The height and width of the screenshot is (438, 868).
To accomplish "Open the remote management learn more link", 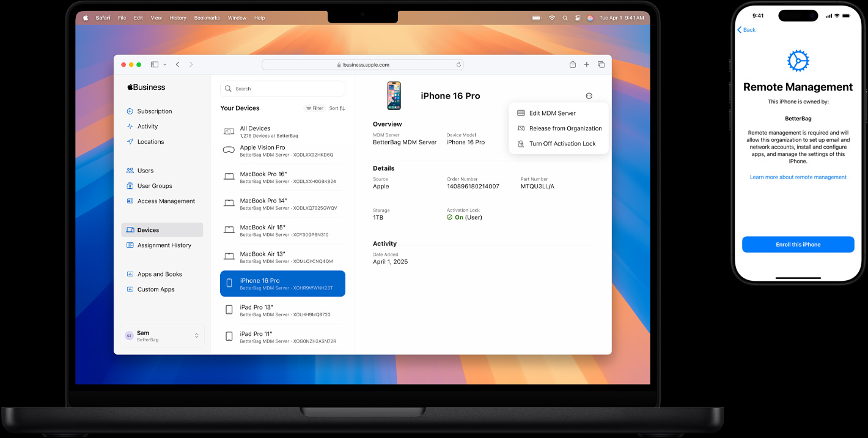I will coord(798,176).
